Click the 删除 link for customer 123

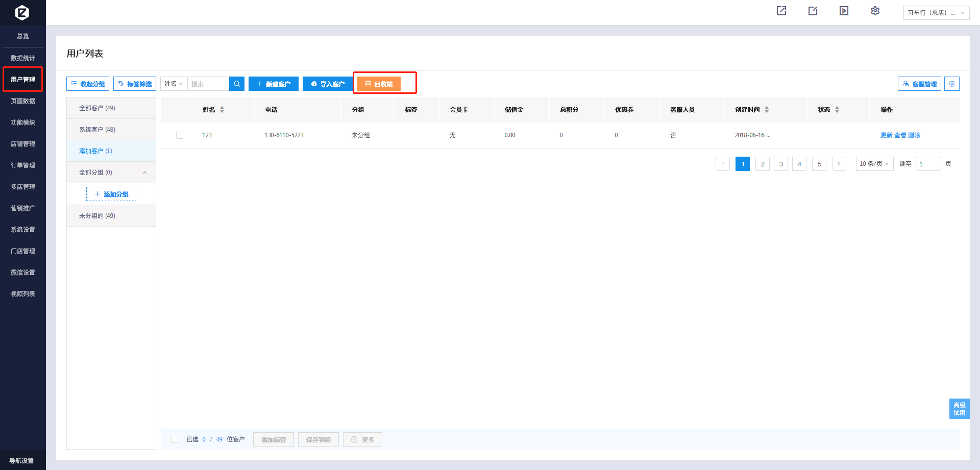pyautogui.click(x=914, y=135)
